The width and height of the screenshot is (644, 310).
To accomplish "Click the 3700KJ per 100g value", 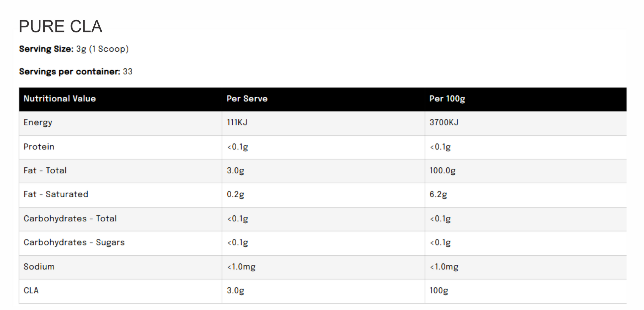I will (x=444, y=122).
